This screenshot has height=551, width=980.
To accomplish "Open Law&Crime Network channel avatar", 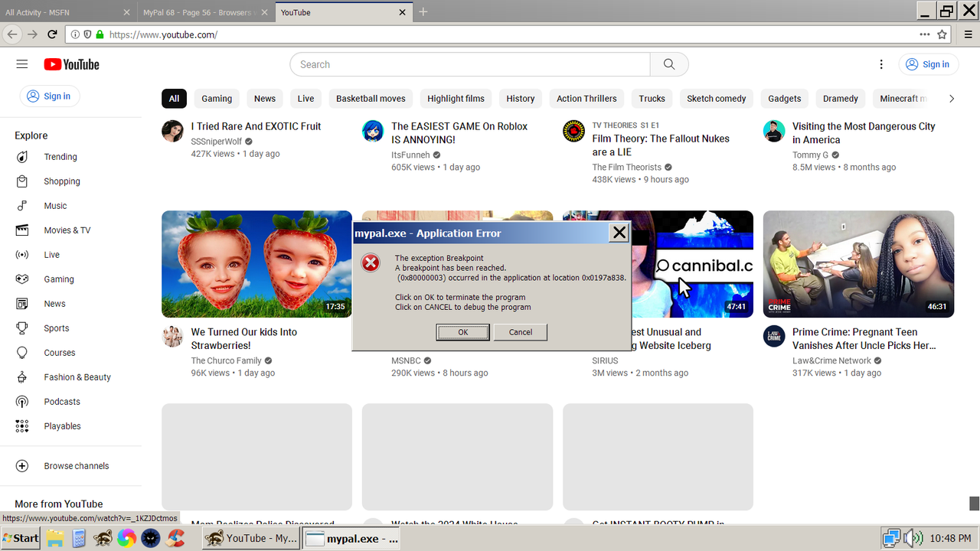I will point(774,336).
